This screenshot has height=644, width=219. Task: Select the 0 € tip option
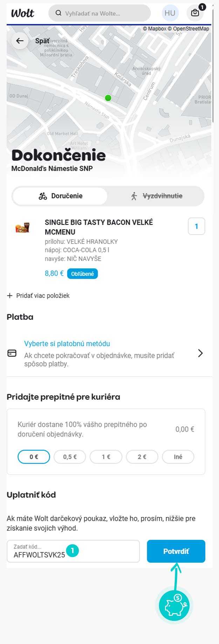tap(34, 457)
